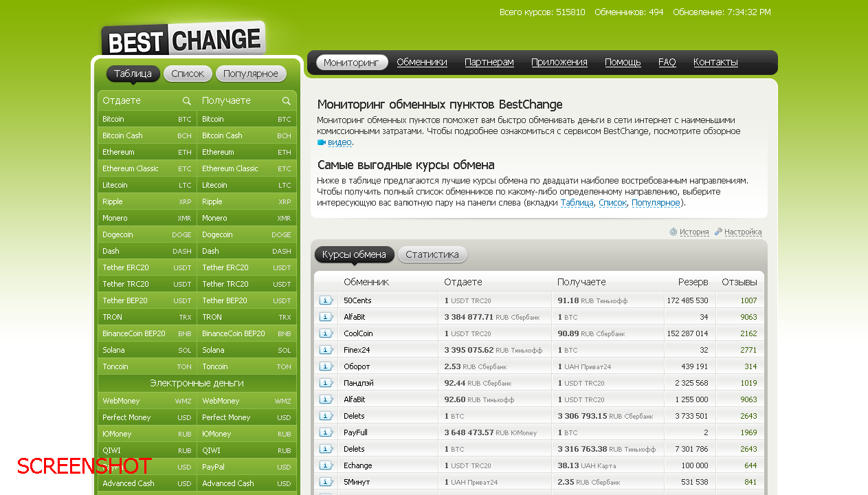Select Tether ERC20 in the Получаете column
The image size is (868, 495).
[247, 267]
